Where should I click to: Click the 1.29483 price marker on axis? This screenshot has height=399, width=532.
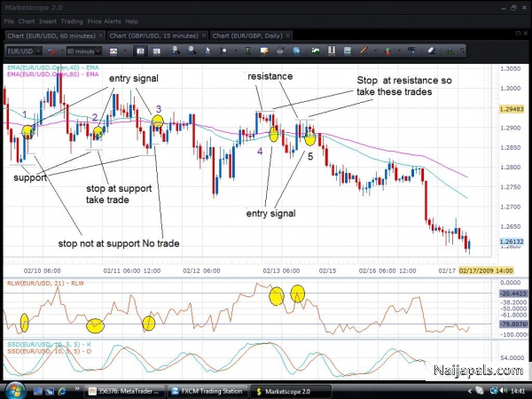[x=512, y=109]
